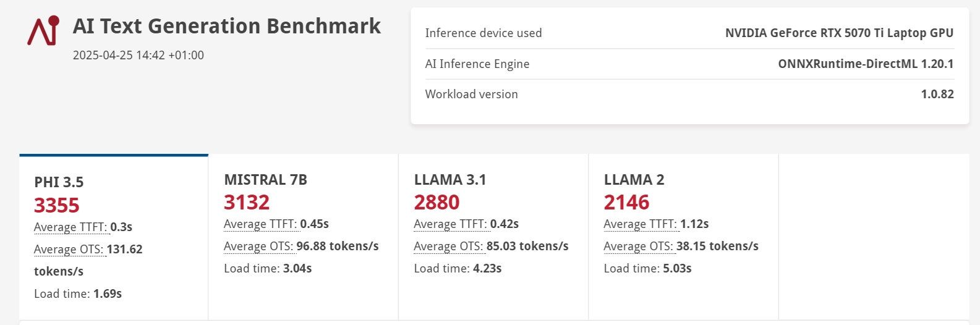Image resolution: width=980 pixels, height=325 pixels.
Task: Click the LLAMA 3.1 score 2880
Action: coord(437,202)
